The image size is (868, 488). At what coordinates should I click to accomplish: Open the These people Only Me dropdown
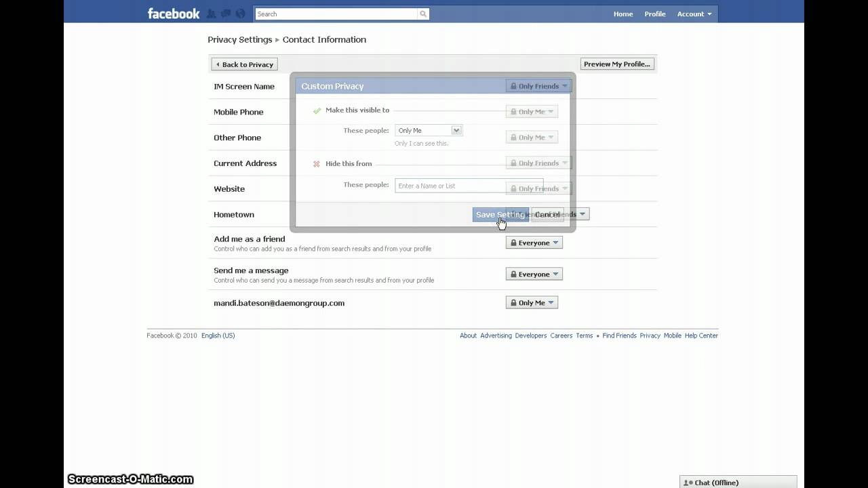429,130
